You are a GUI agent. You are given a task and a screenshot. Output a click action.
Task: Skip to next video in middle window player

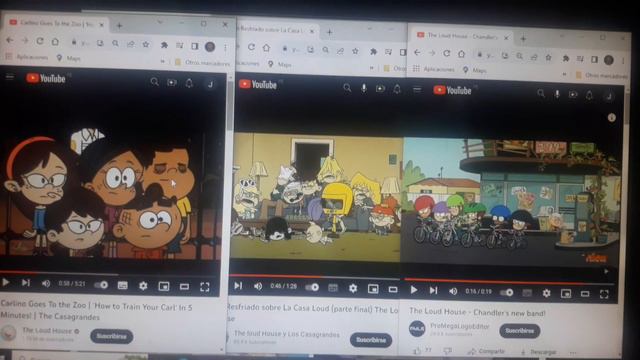tap(238, 286)
